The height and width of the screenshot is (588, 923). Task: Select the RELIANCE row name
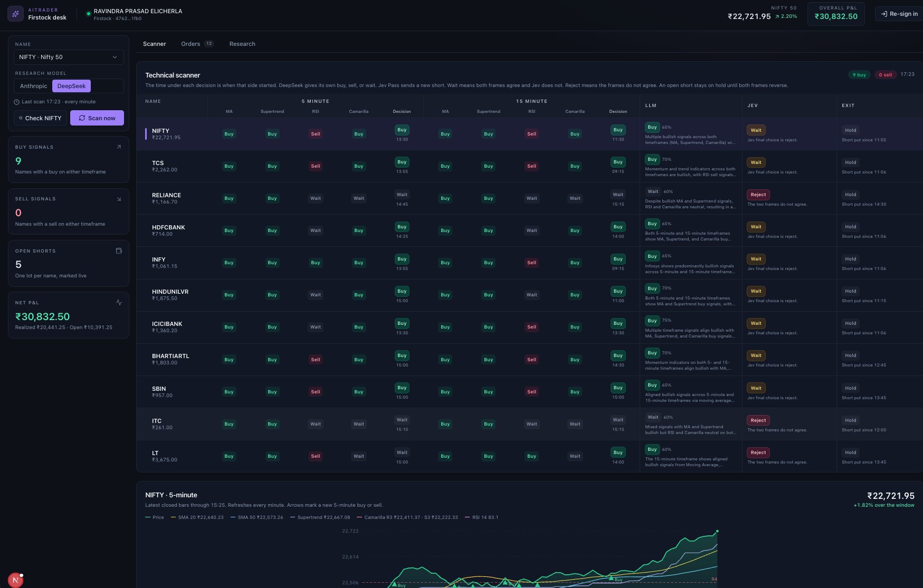pos(166,195)
